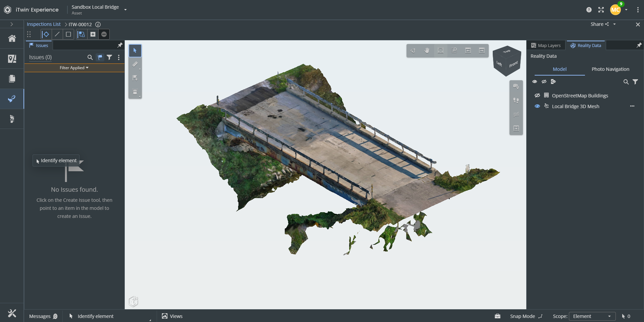Screen dimensions: 644x322
Task: Show OpenStreetMap Buildings layer
Action: (537, 96)
